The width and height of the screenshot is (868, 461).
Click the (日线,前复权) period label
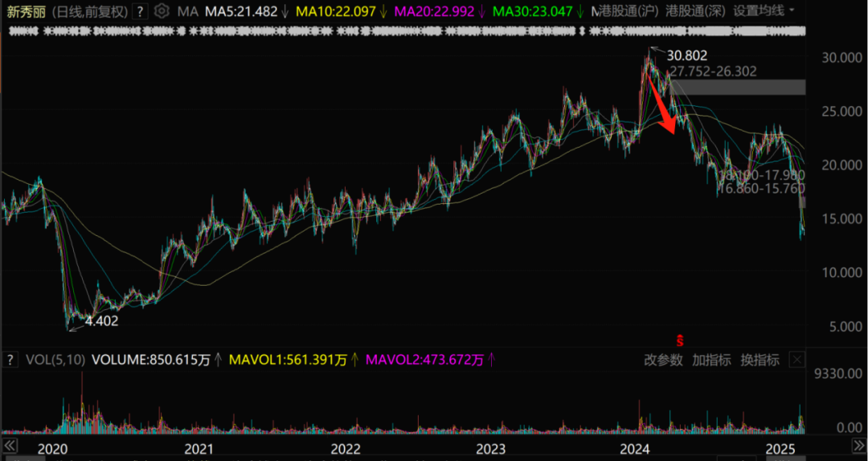(x=88, y=11)
